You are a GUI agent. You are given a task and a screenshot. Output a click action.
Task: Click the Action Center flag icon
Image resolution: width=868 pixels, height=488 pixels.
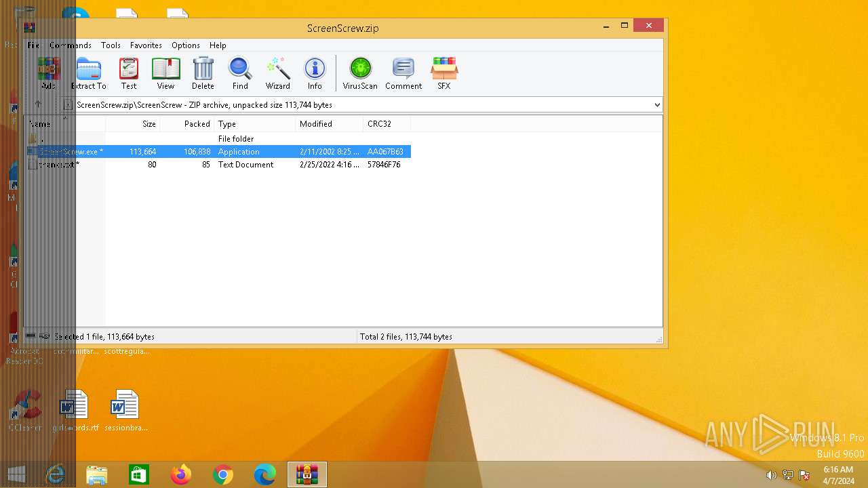pos(804,475)
